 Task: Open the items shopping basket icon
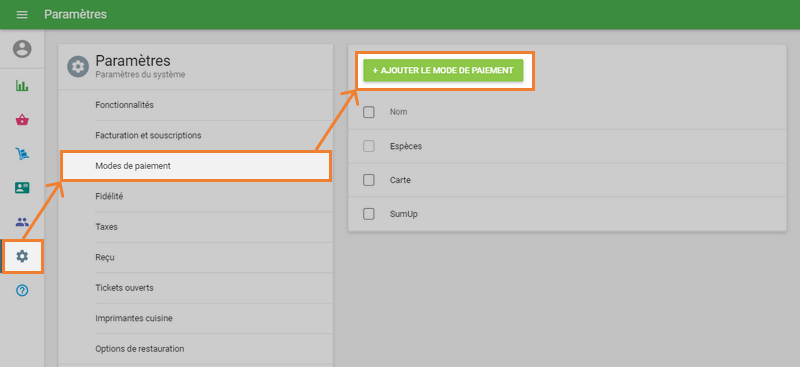click(x=22, y=120)
